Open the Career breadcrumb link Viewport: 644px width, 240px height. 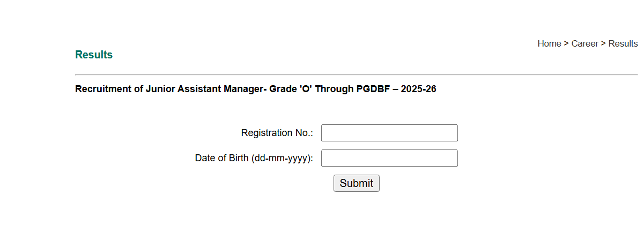584,43
